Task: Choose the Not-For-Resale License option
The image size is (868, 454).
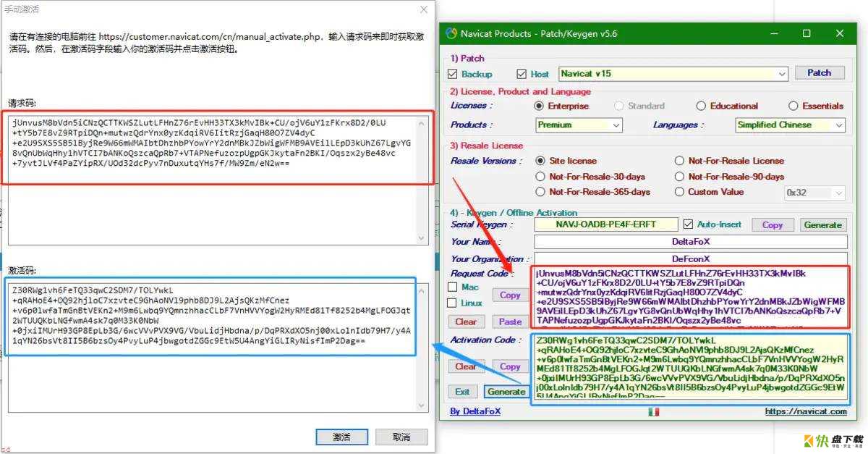Action: tap(680, 161)
